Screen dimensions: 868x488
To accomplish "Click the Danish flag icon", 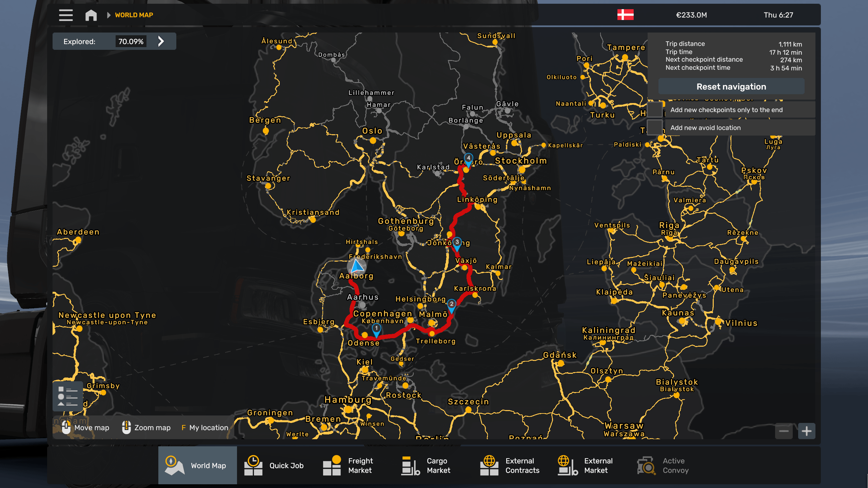I will pos(625,15).
